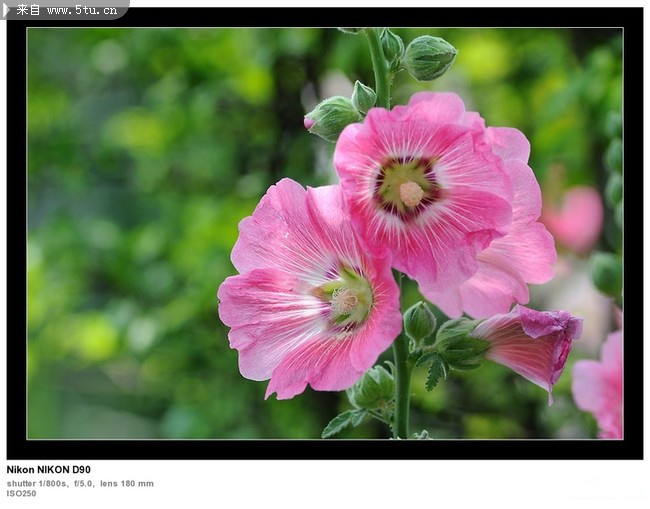Click the black frame border below the photo

coord(325,449)
